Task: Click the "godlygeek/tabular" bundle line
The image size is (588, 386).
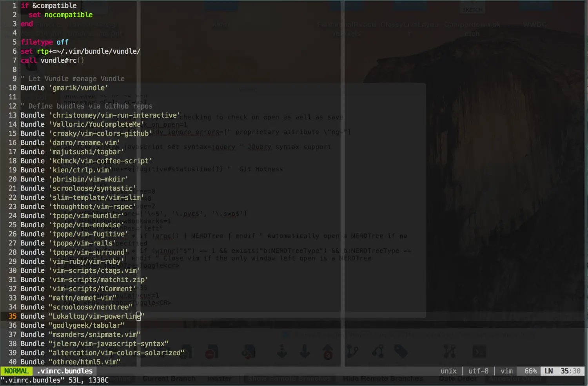Action: click(x=72, y=326)
